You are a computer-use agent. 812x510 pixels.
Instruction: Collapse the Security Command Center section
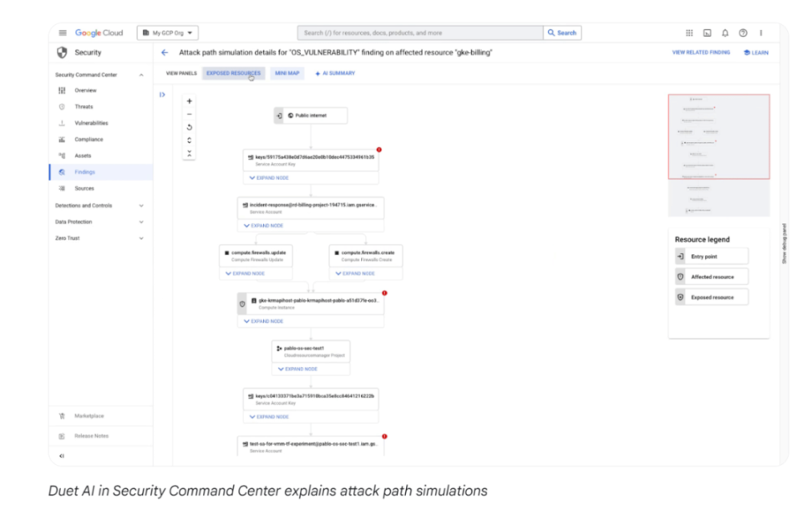(x=141, y=75)
